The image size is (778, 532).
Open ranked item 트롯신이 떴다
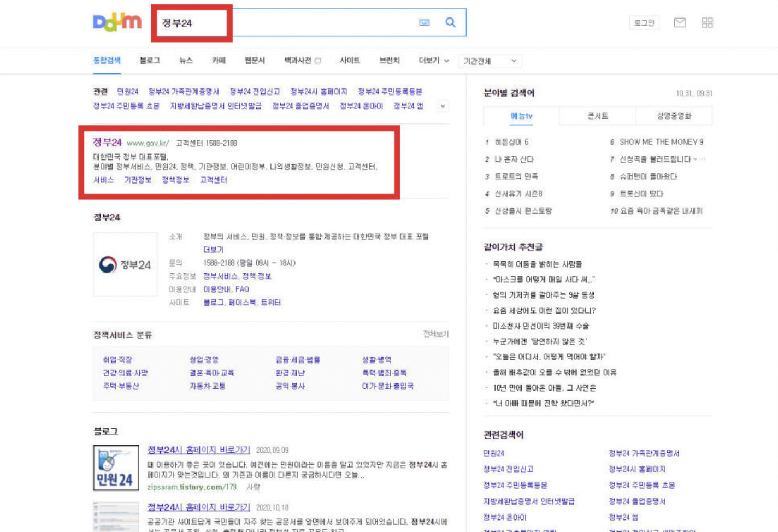[x=641, y=194]
